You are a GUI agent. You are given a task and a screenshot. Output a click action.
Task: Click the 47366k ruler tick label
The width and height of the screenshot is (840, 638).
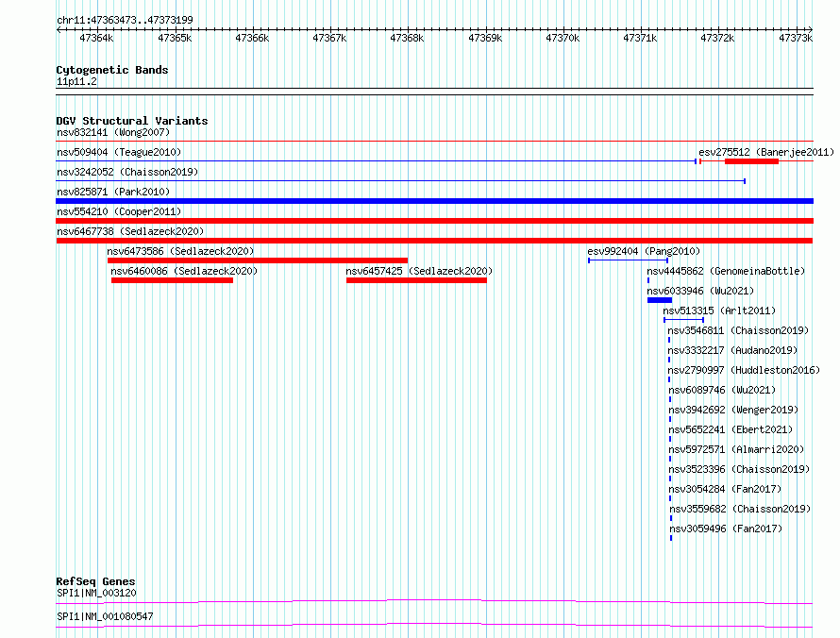point(252,38)
